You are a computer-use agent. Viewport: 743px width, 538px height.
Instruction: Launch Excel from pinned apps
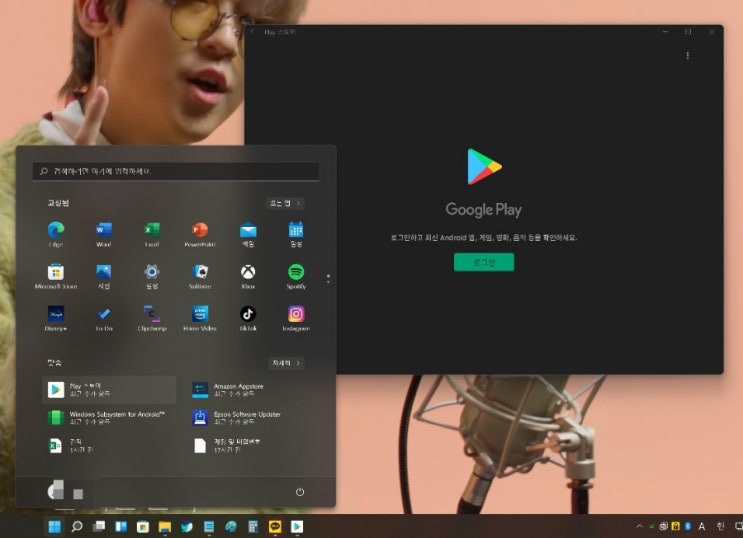pyautogui.click(x=152, y=234)
